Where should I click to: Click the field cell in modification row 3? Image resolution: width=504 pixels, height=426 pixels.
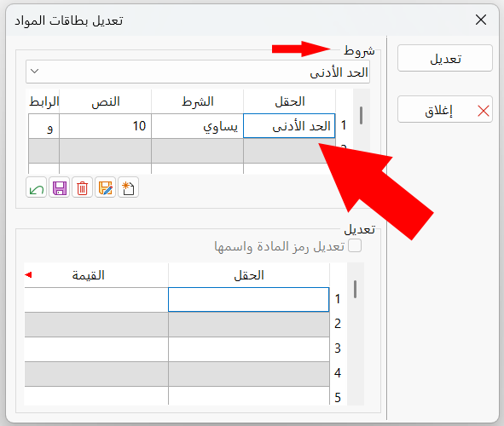coord(249,349)
